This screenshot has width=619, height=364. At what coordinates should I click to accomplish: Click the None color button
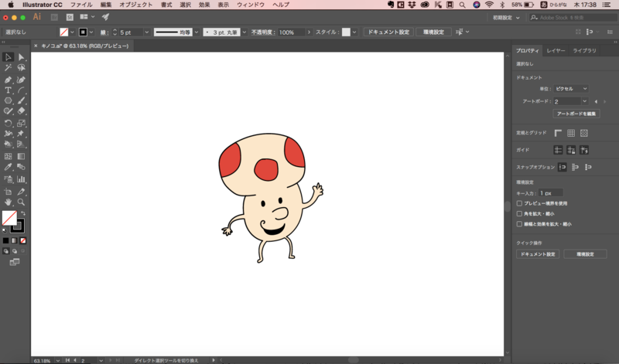click(23, 240)
